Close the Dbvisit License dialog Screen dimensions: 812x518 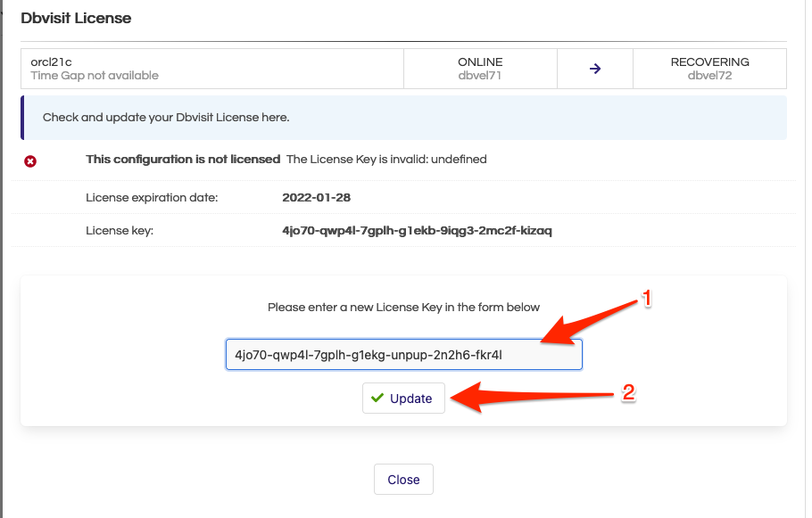[x=403, y=479]
